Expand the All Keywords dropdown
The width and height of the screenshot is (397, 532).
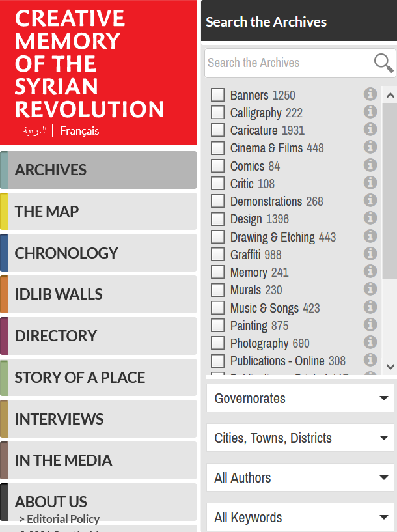pos(300,517)
